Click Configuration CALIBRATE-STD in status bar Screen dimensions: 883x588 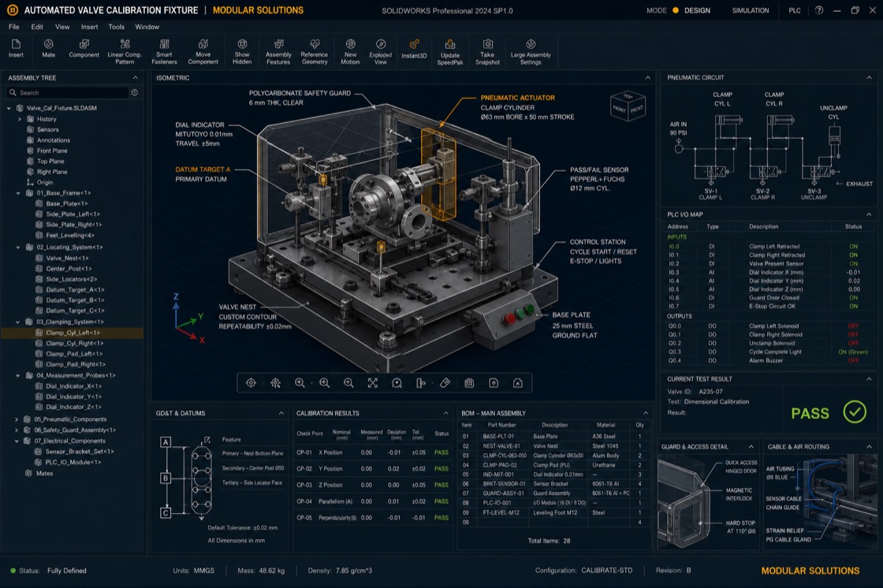coord(583,571)
